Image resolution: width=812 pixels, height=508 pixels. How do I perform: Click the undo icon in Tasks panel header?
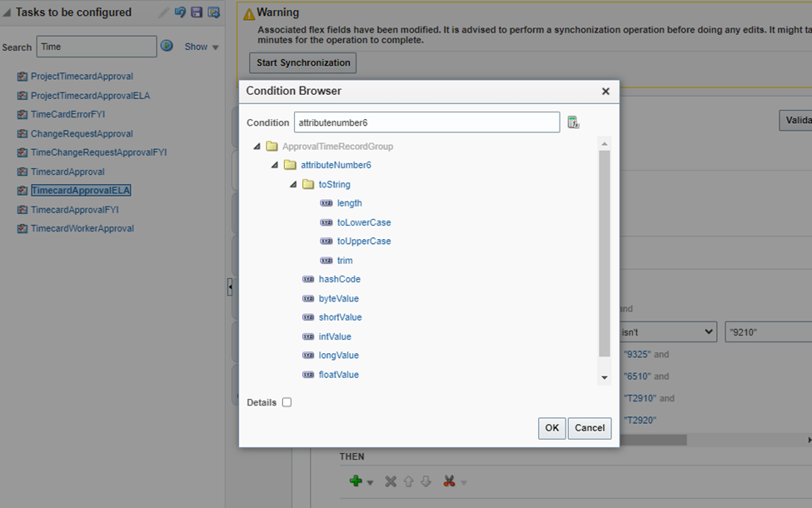[180, 12]
